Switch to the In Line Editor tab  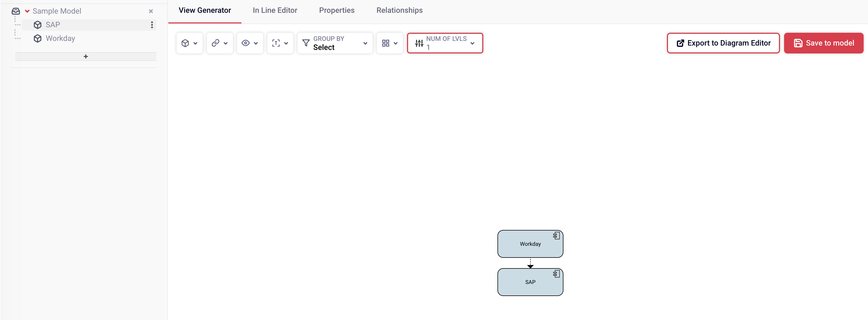coord(275,10)
